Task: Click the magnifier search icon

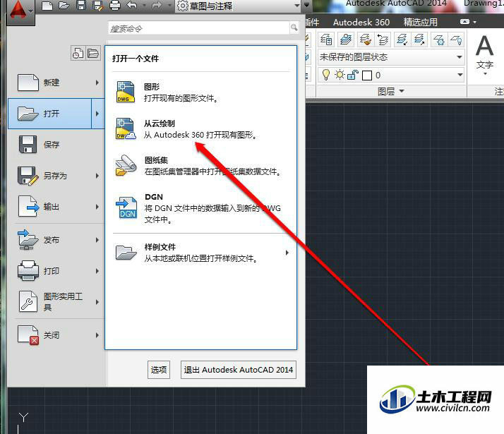Action: (x=294, y=28)
